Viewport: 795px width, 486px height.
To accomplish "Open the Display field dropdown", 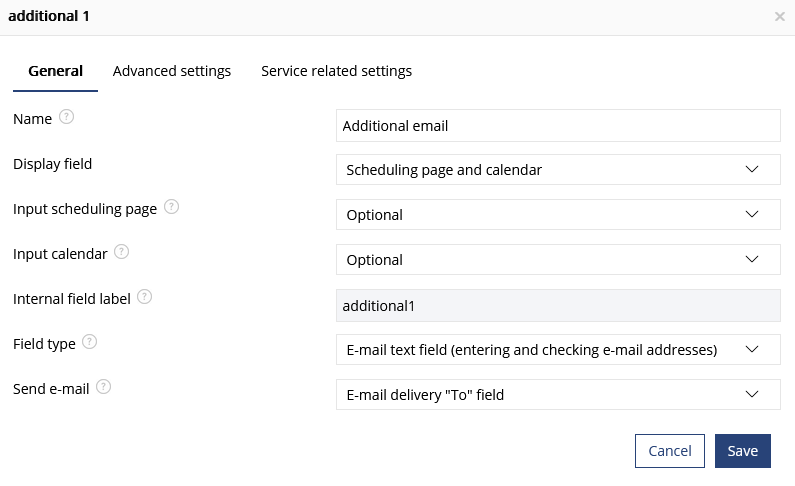I will [558, 170].
